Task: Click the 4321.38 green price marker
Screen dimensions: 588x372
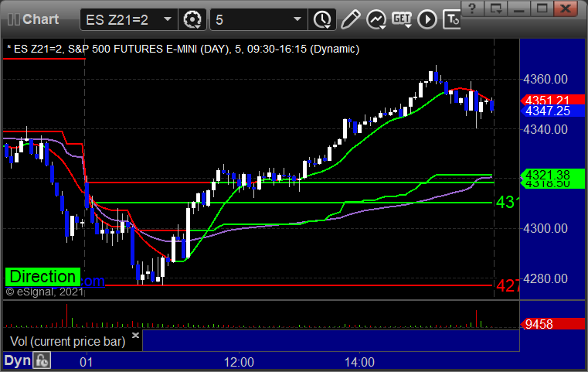Action: tap(552, 175)
